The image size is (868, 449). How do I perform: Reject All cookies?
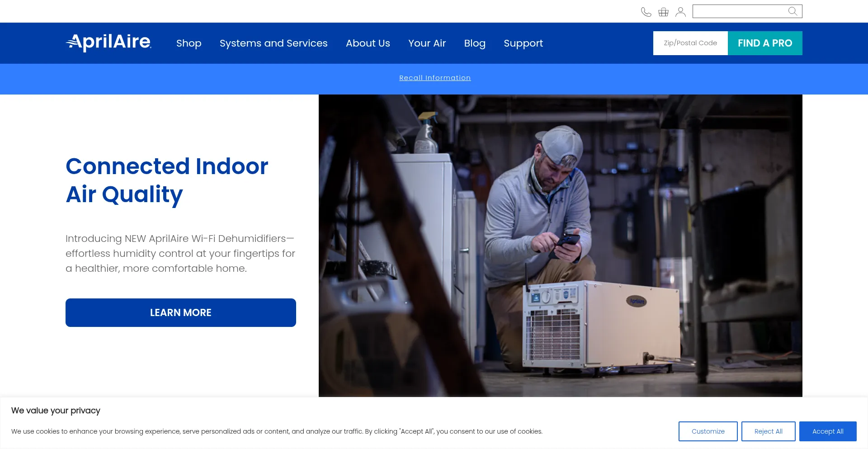tap(768, 431)
